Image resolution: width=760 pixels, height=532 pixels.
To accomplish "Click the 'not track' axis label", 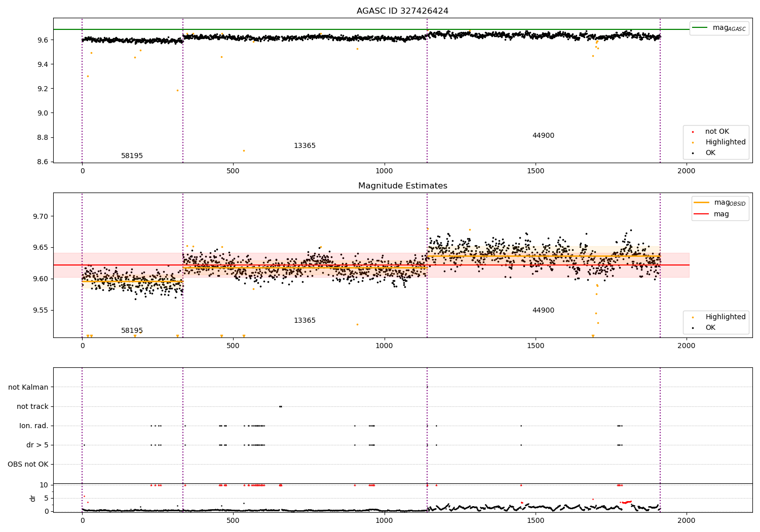I will tap(32, 407).
